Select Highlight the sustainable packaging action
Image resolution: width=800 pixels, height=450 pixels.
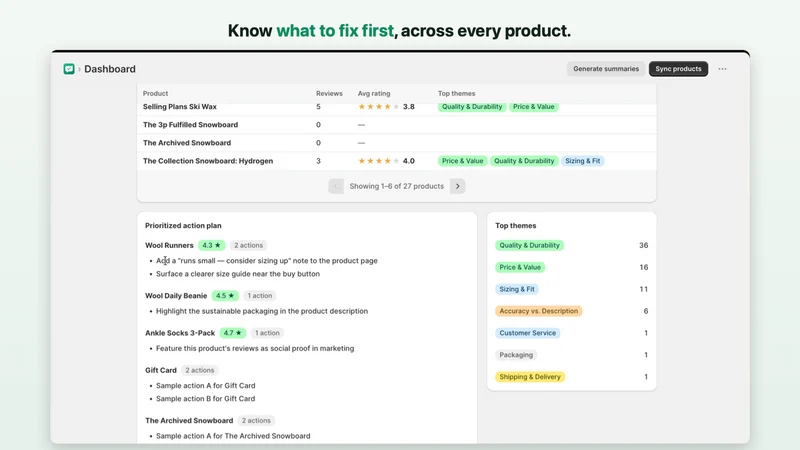262,311
